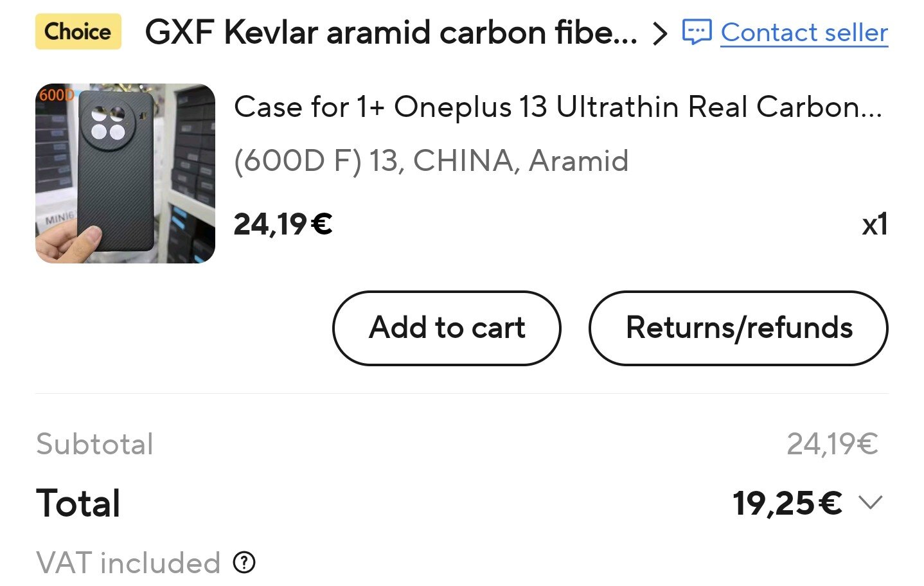This screenshot has width=924, height=586.
Task: Open the VAT included help question icon
Action: 244,563
